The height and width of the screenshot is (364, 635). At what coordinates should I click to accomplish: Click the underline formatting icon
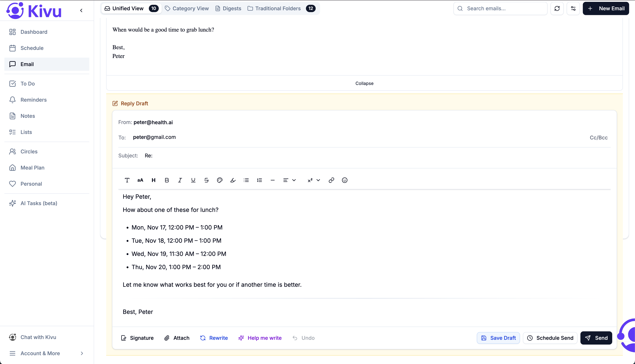(193, 180)
